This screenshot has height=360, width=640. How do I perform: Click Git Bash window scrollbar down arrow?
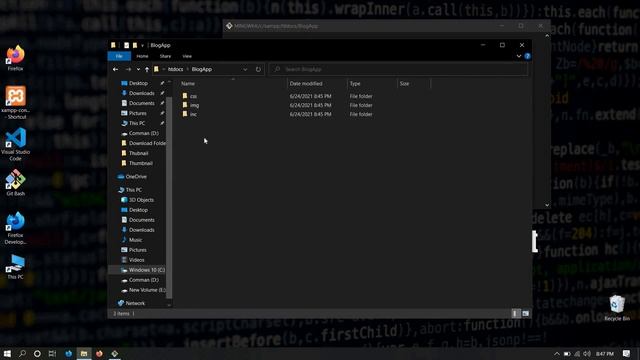[x=547, y=205]
